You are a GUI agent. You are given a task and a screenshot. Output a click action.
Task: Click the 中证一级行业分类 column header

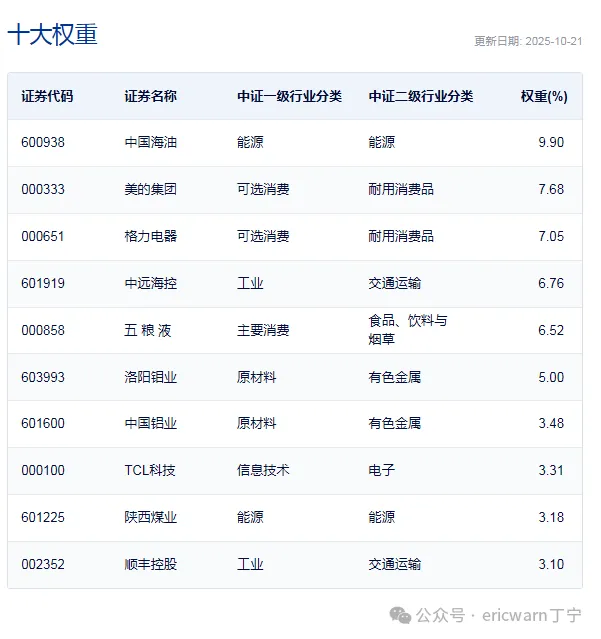tap(289, 97)
